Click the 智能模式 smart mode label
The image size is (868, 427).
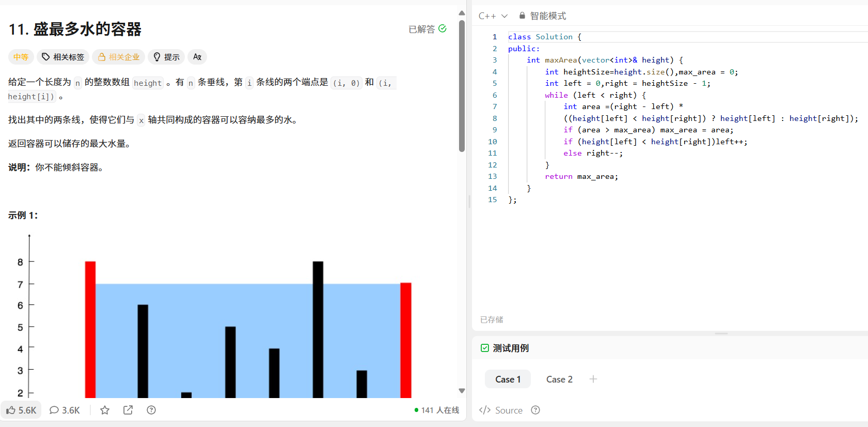[548, 16]
